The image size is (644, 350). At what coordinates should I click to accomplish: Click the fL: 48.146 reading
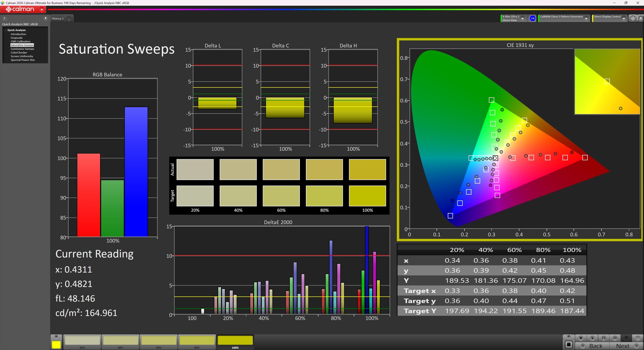(x=75, y=298)
